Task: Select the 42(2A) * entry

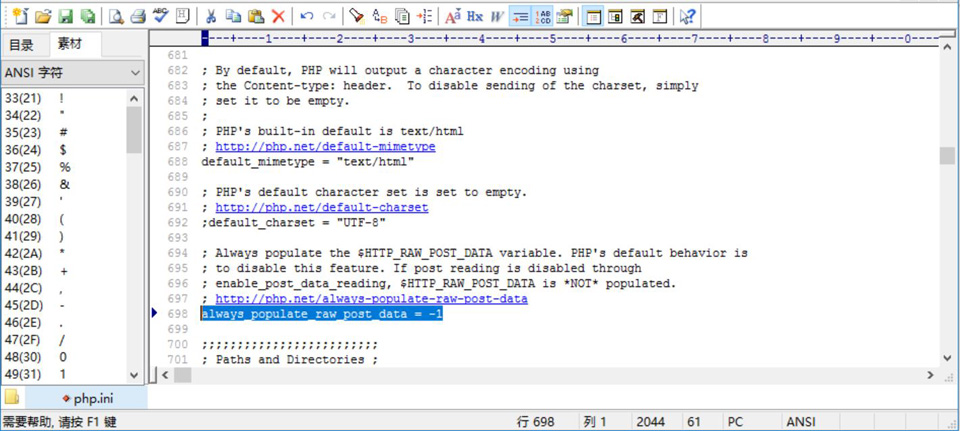Action: pos(64,253)
